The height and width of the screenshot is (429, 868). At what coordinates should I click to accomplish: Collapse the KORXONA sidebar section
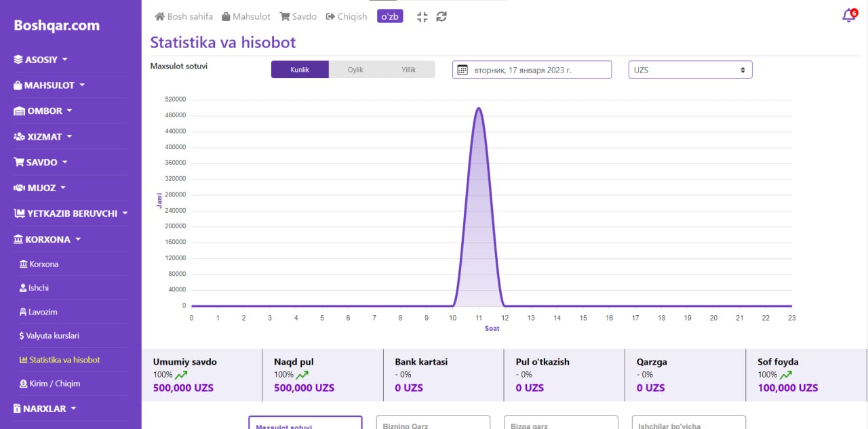tap(47, 239)
